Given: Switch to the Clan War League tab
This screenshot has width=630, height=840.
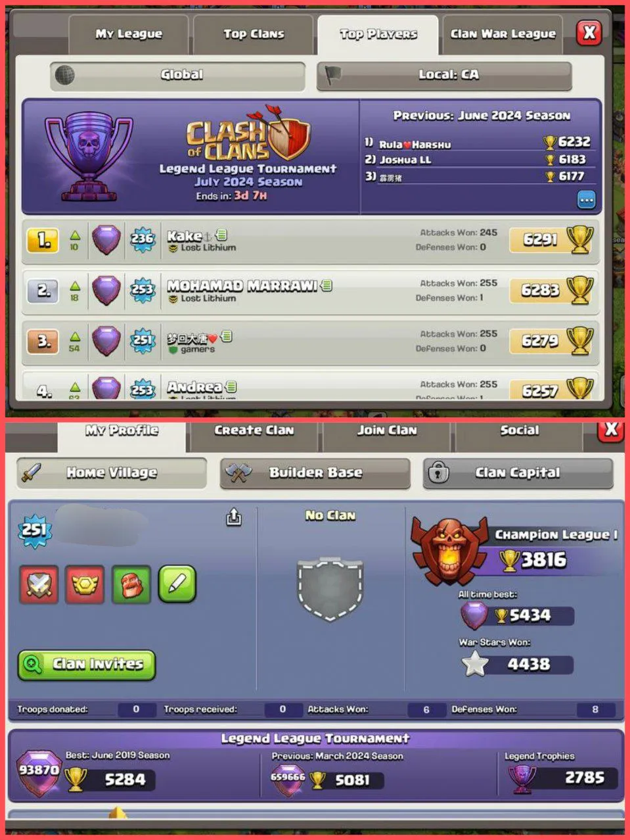Looking at the screenshot, I should [x=503, y=34].
